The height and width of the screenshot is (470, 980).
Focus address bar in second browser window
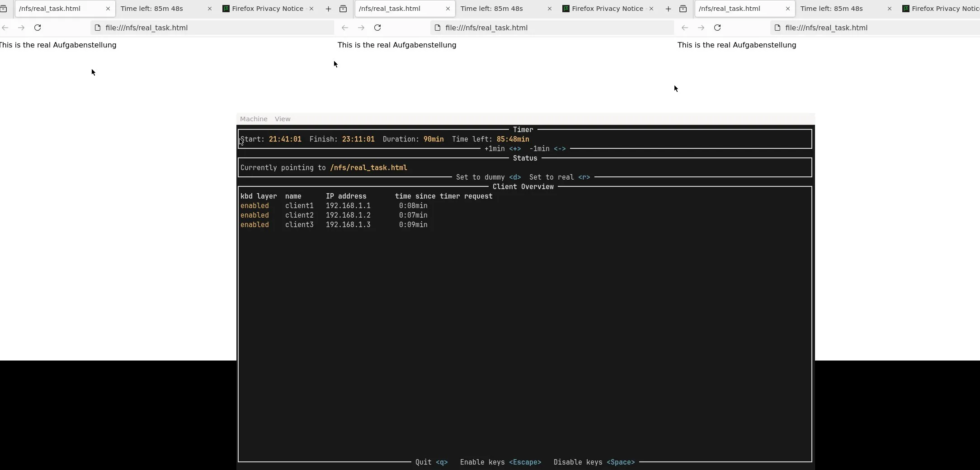[x=552, y=28]
